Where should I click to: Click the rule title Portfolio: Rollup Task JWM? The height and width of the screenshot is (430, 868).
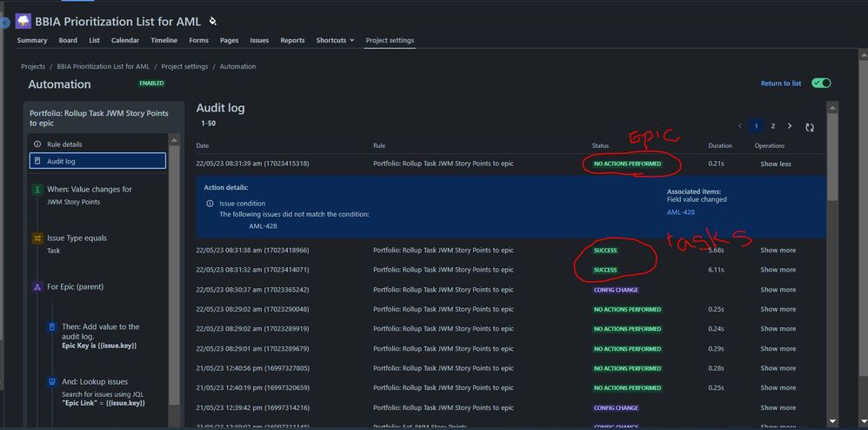(x=98, y=118)
